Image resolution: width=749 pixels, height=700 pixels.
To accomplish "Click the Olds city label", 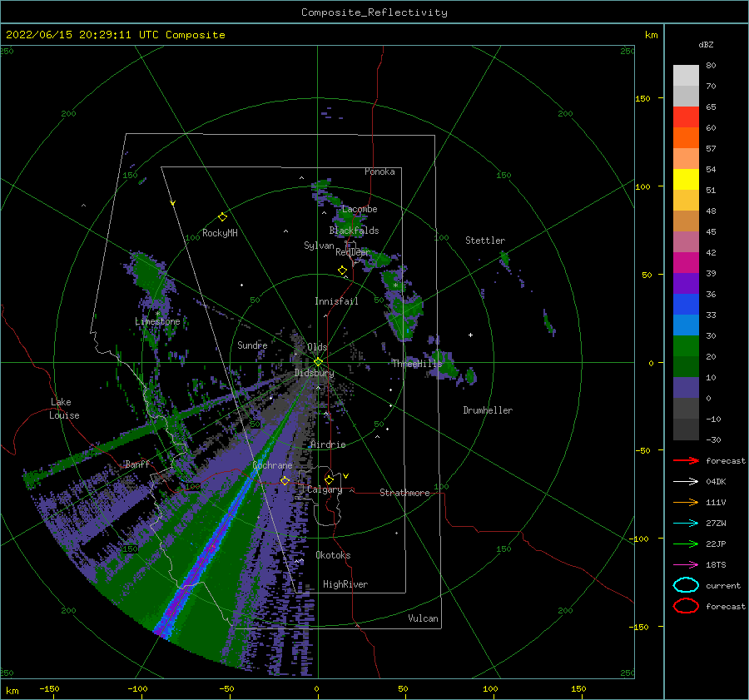I will 317,347.
